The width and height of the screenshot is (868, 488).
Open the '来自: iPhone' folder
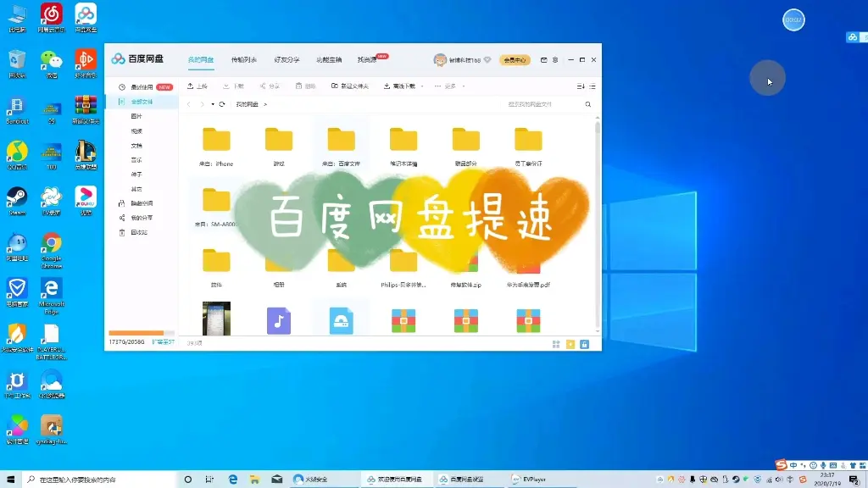tap(216, 146)
